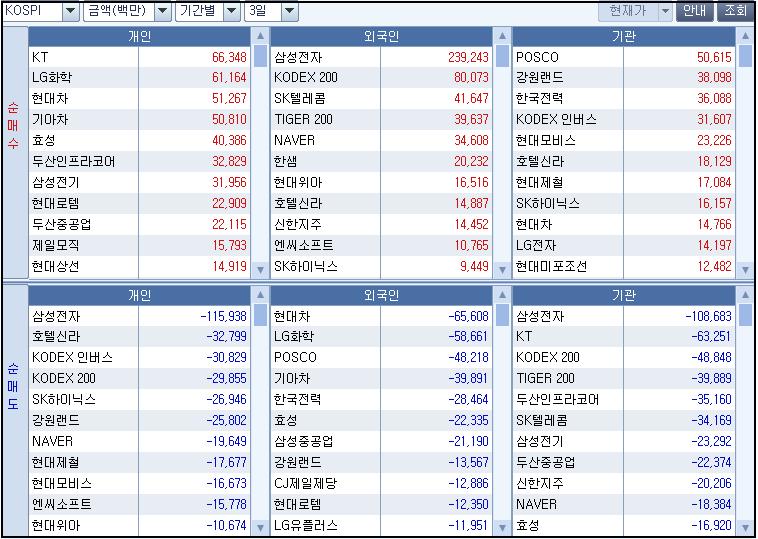Click the 50,615 value for POSCO
Viewport: 758px width, 539px height.
[714, 58]
